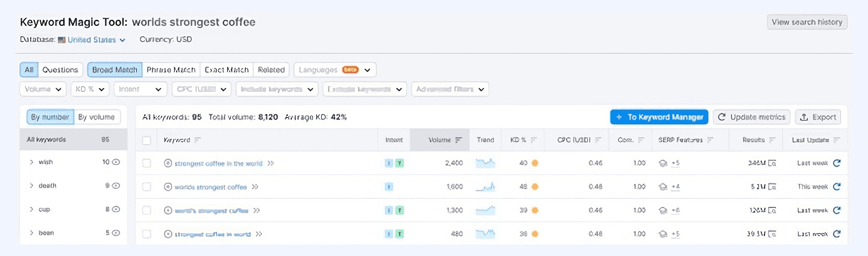The width and height of the screenshot is (868, 256).
Task: Switch to Phrase Match
Action: [x=171, y=69]
